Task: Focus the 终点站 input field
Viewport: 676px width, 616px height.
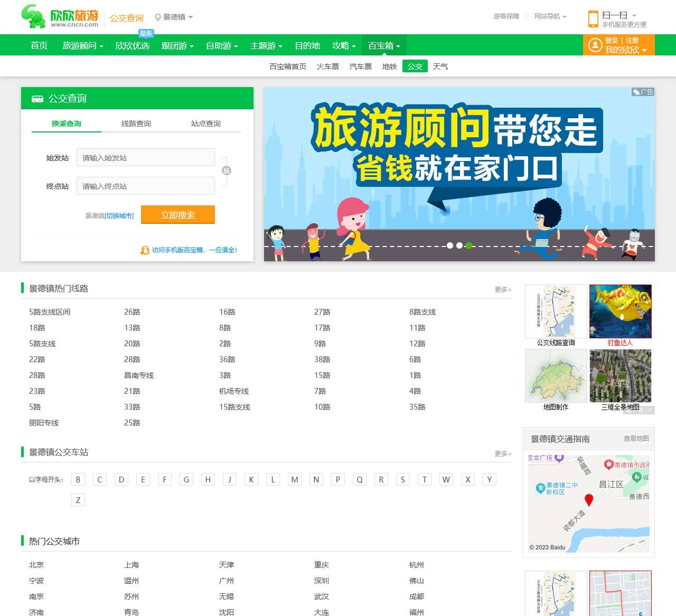Action: [x=146, y=186]
